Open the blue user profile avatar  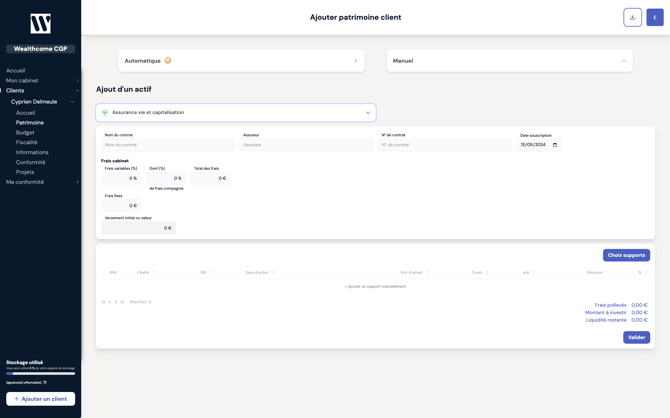[654, 17]
